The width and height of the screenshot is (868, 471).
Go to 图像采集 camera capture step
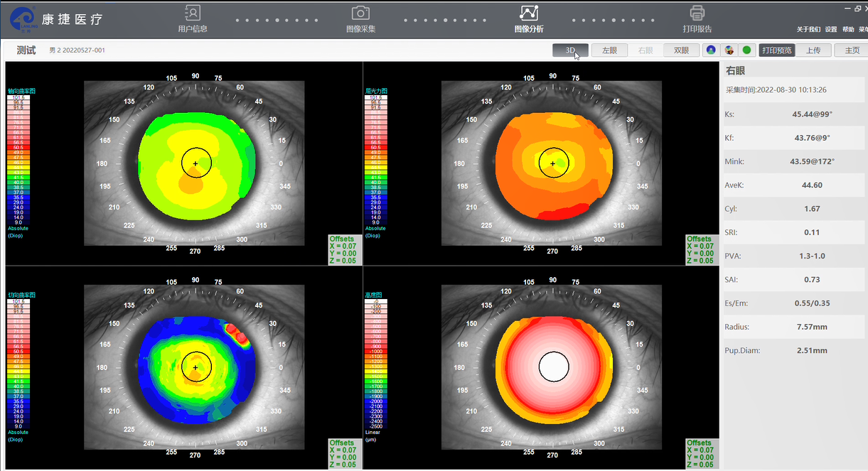point(360,13)
